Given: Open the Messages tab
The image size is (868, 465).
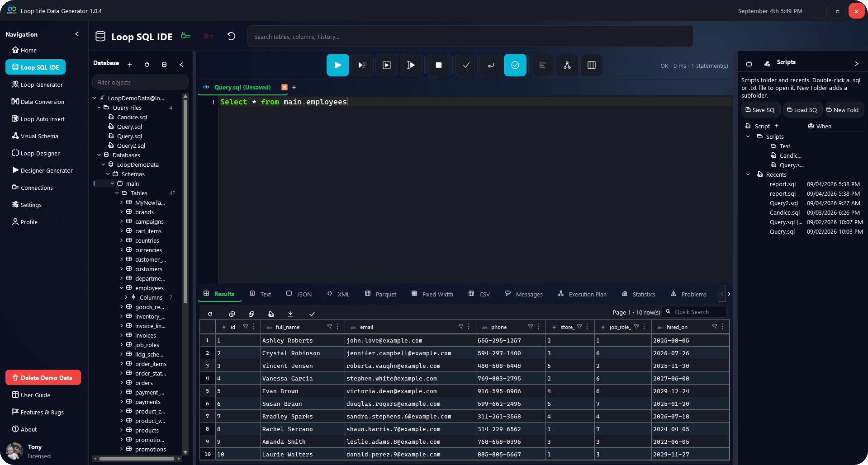Looking at the screenshot, I should click(x=524, y=294).
